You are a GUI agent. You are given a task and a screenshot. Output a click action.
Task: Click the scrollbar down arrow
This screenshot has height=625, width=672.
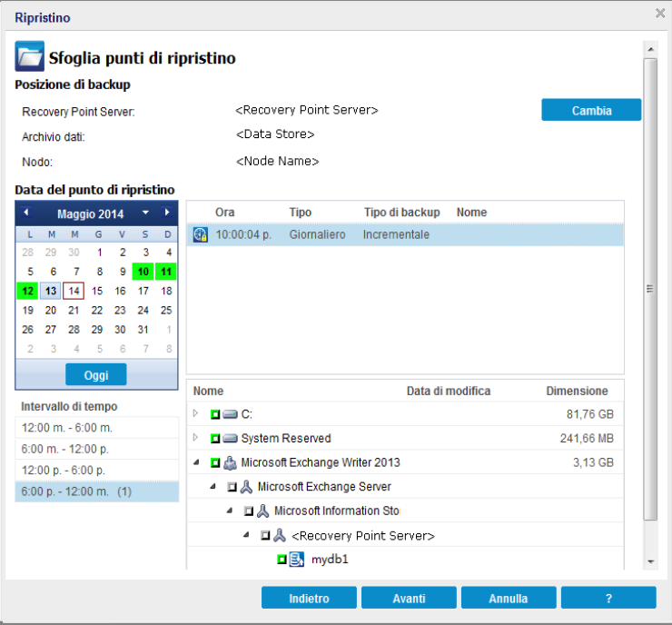pyautogui.click(x=650, y=561)
